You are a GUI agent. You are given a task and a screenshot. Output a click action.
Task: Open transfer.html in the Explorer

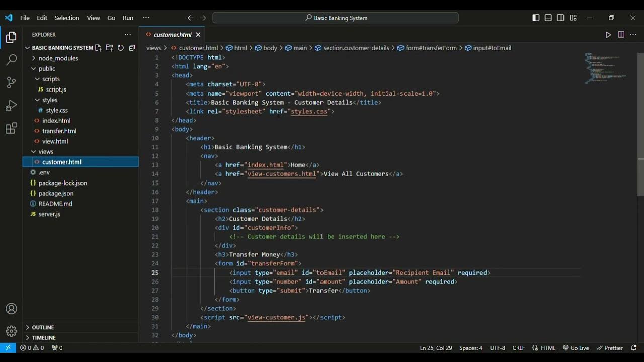pos(80,131)
